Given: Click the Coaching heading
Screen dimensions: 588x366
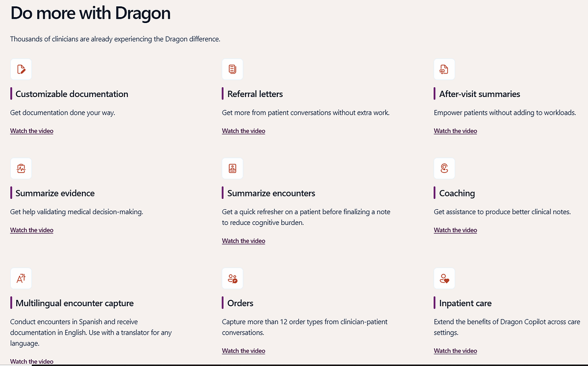Looking at the screenshot, I should click(x=457, y=193).
